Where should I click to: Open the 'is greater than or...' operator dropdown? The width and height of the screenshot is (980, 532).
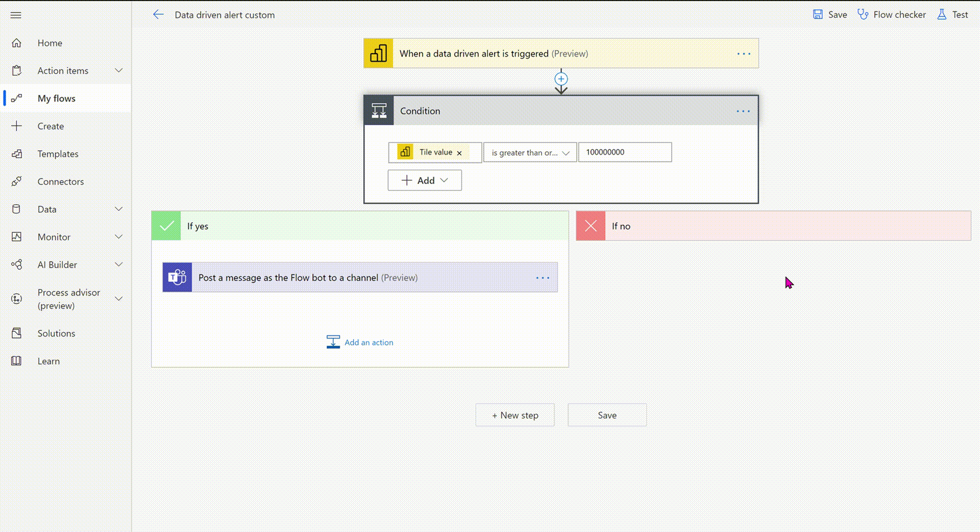click(530, 152)
